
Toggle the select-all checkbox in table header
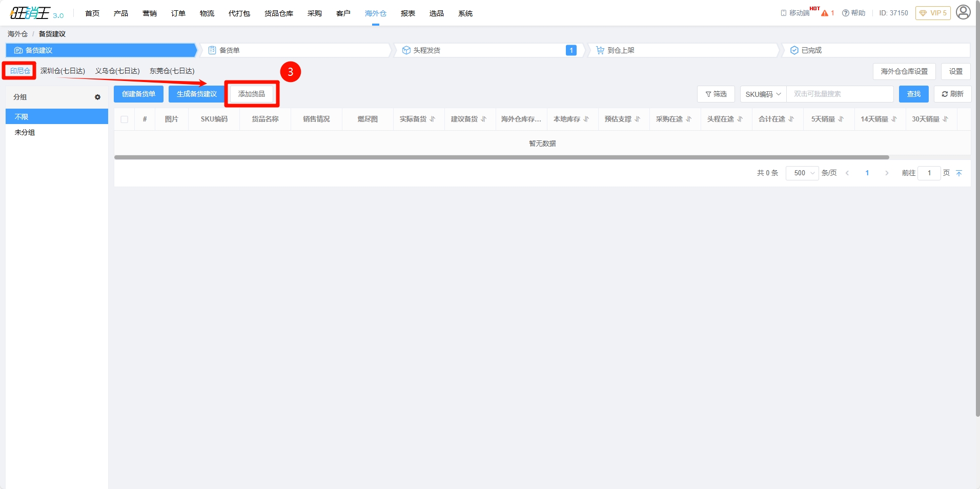click(124, 119)
